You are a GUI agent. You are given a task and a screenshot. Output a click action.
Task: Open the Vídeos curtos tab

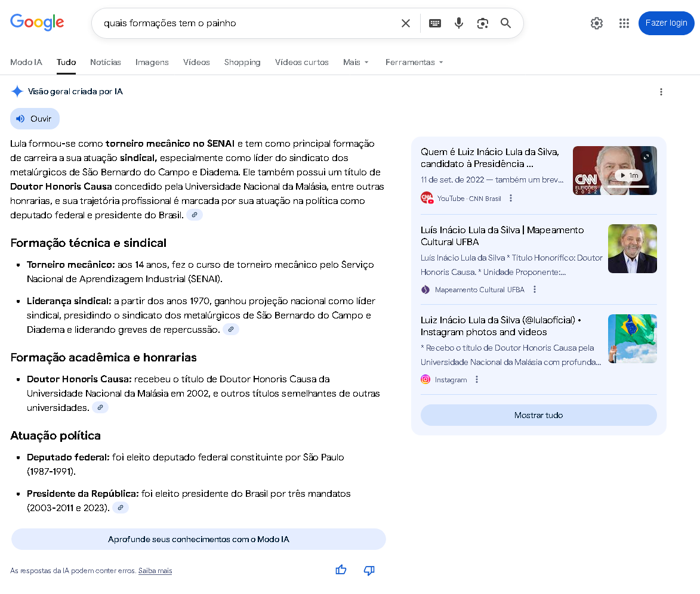[302, 62]
